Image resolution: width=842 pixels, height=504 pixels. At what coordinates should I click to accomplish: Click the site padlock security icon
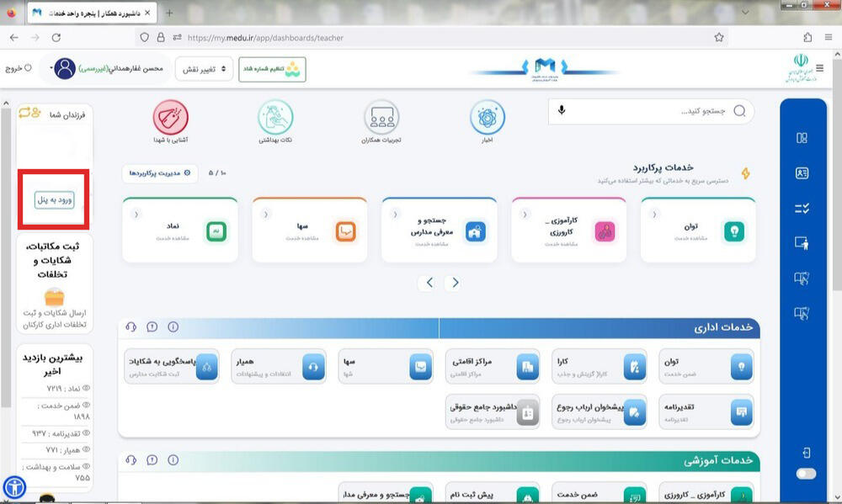(161, 38)
